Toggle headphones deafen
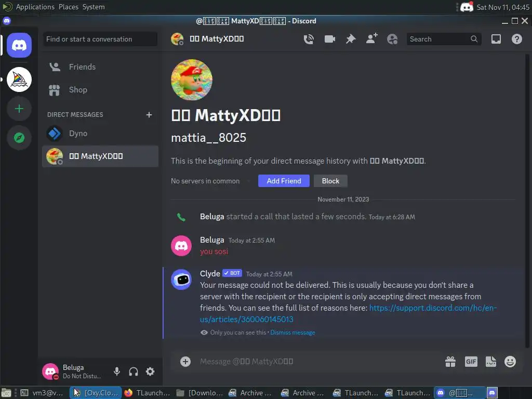The image size is (532, 399). 134,371
